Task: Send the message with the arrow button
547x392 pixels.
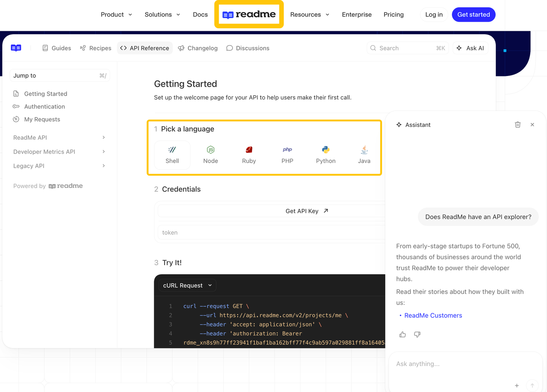Action: point(532,386)
